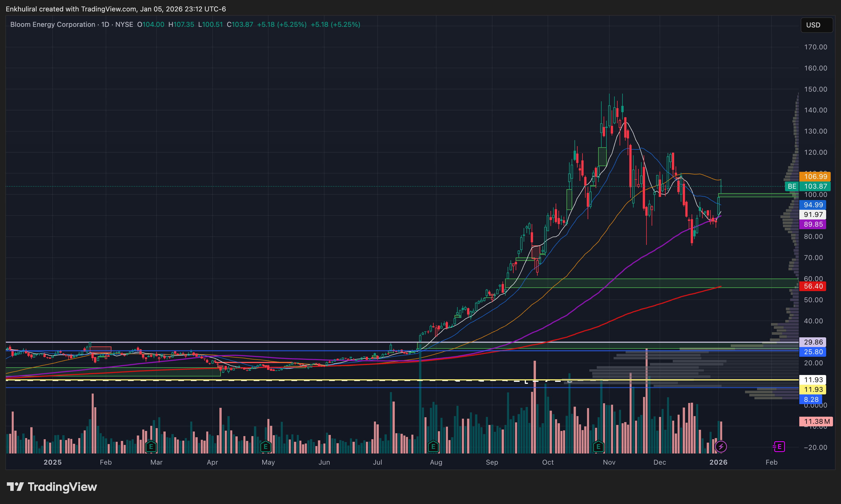
Task: Click the pink 11.38M volume label
Action: pos(816,422)
